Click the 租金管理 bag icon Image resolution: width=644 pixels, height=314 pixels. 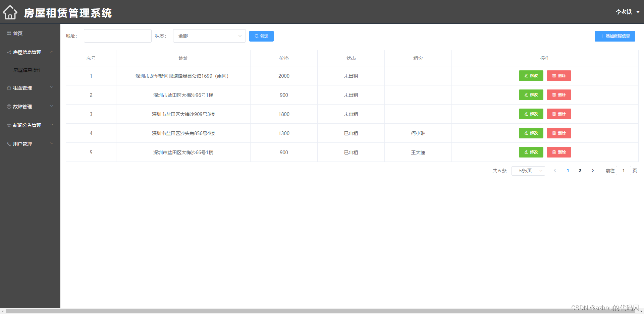[9, 88]
